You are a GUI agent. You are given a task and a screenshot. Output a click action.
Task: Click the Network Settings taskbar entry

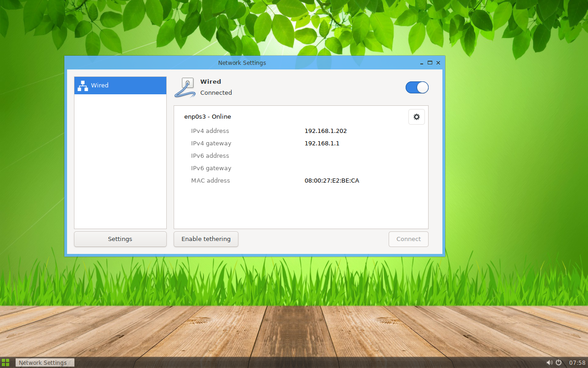click(x=45, y=362)
